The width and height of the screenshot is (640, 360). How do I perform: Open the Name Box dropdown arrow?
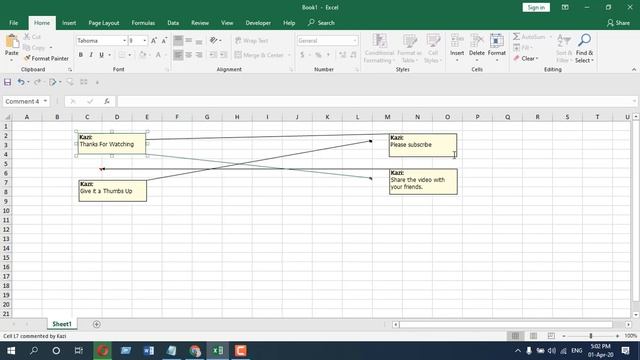(x=45, y=101)
